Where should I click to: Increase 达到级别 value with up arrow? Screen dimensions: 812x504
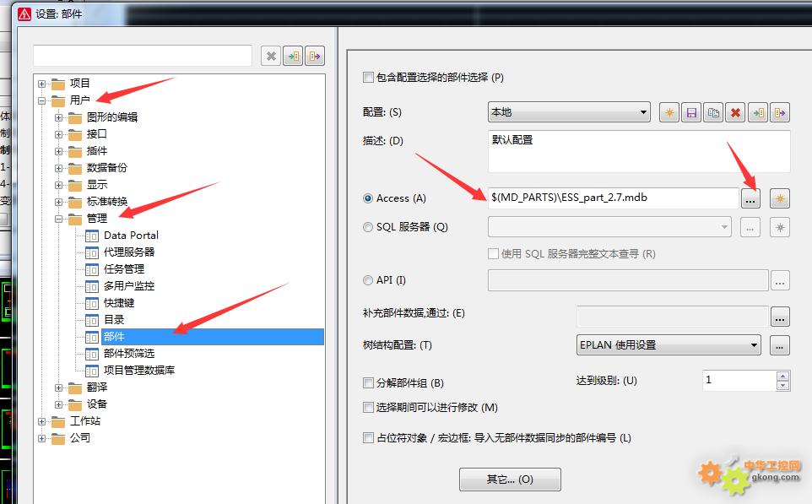(783, 376)
